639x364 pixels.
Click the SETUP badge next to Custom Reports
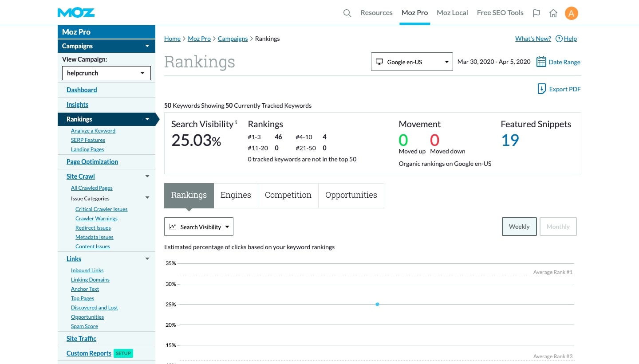(123, 353)
